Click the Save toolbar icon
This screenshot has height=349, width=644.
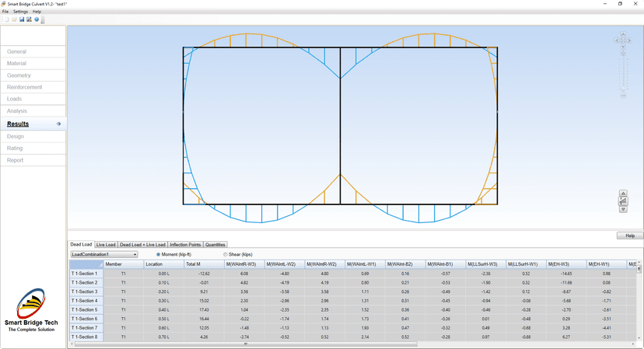coord(22,19)
